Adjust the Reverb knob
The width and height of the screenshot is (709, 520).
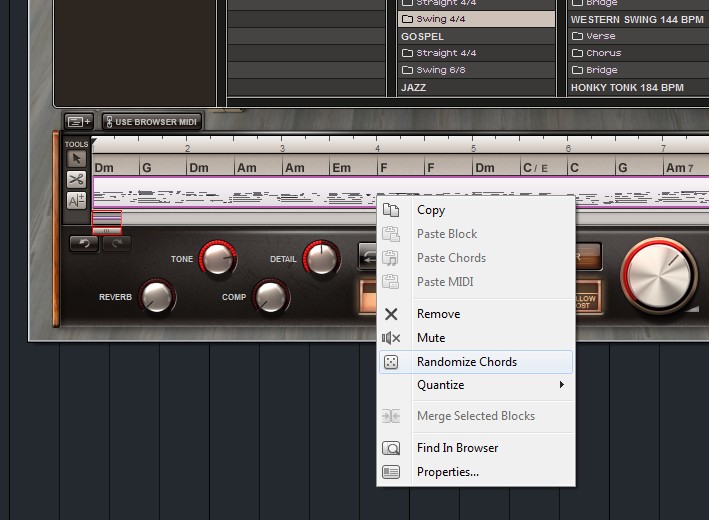pos(157,297)
